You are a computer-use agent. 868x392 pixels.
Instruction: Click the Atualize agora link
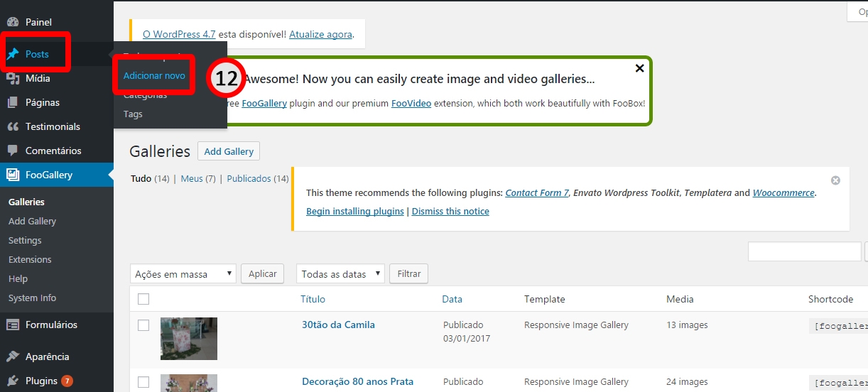point(321,33)
